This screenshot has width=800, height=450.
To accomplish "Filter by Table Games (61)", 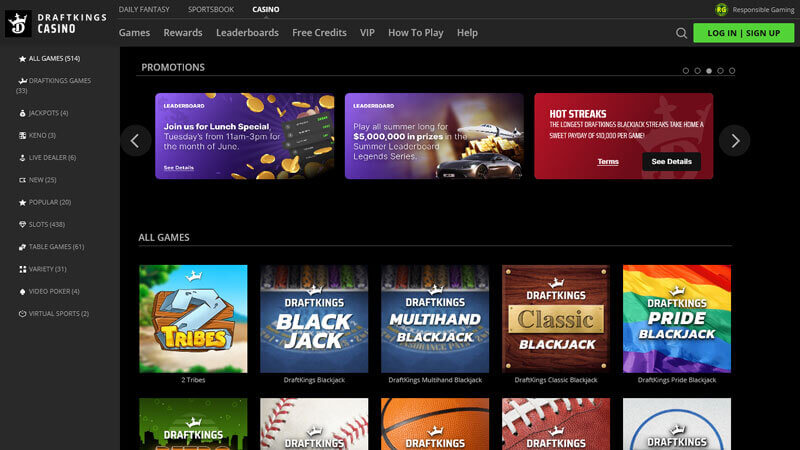I will tap(56, 247).
